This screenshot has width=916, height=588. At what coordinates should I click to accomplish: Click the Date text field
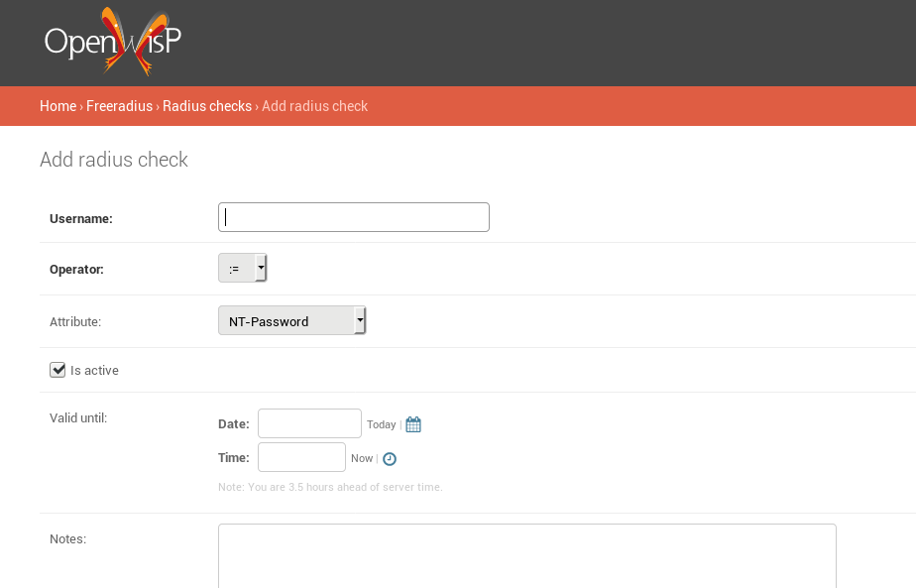pyautogui.click(x=308, y=422)
